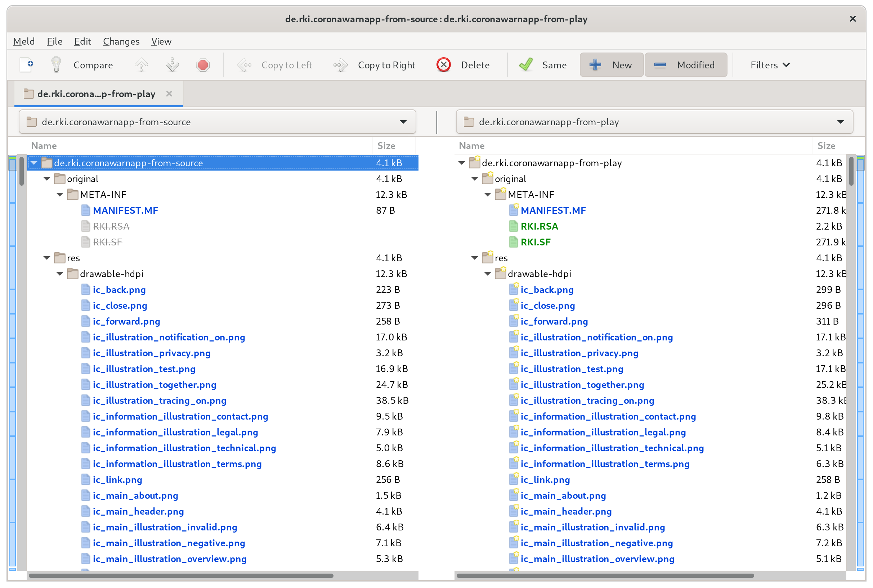Click ic_close.png file icon in right pane

click(x=514, y=305)
